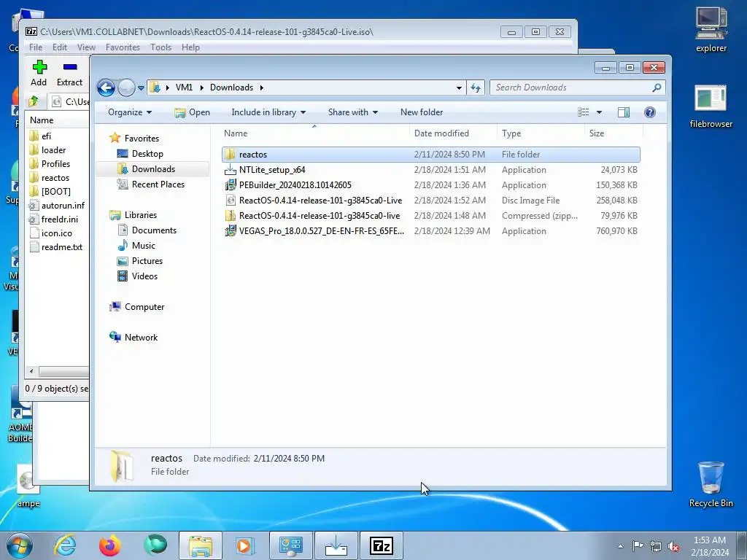
Task: Select Computer in navigation pane
Action: point(144,307)
